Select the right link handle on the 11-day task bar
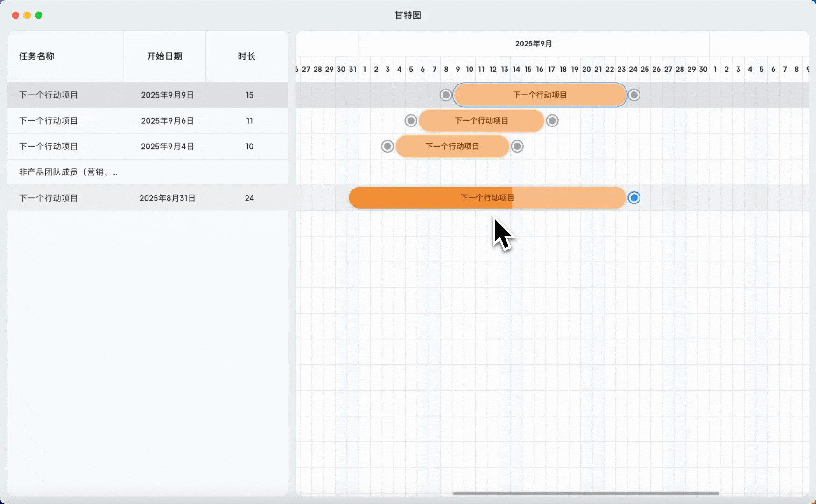The width and height of the screenshot is (816, 504). pos(552,121)
